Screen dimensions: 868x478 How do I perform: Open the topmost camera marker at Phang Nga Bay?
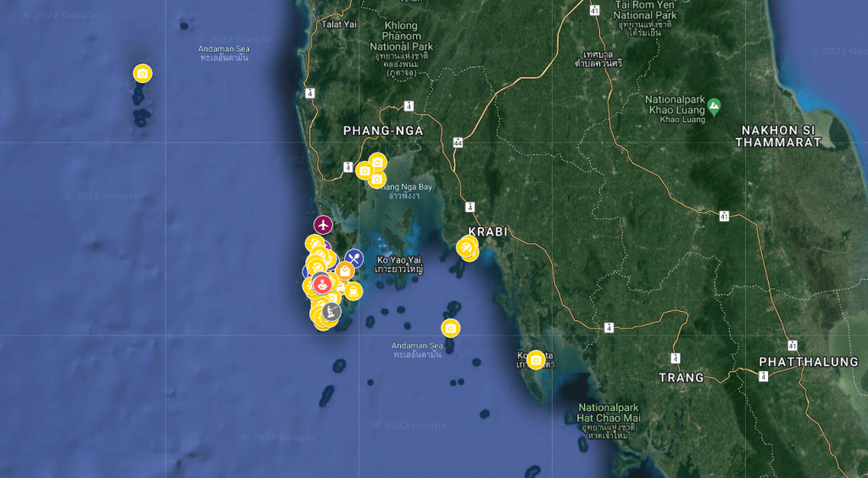coord(377,162)
